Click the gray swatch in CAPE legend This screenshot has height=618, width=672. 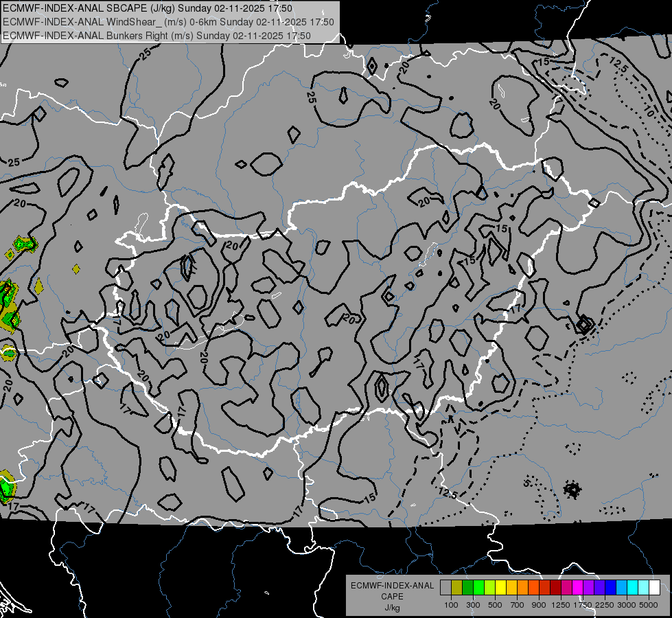(x=445, y=588)
